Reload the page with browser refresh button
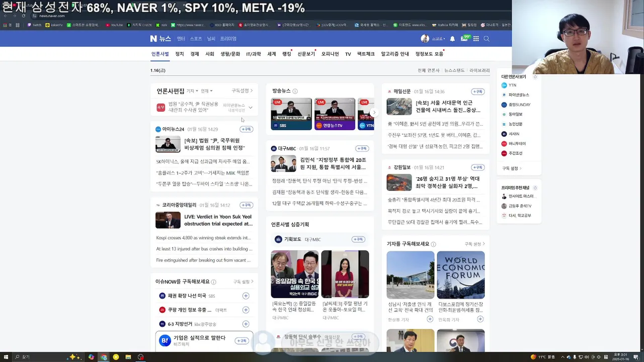 pos(23,16)
